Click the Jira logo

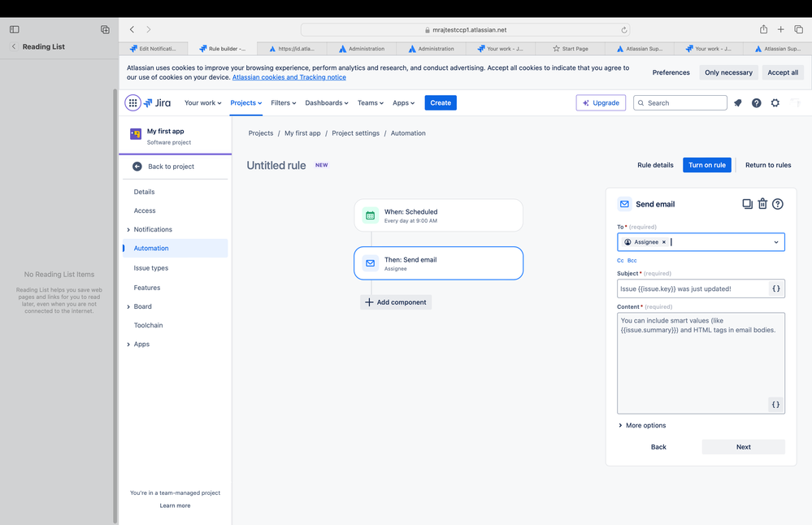click(x=158, y=102)
